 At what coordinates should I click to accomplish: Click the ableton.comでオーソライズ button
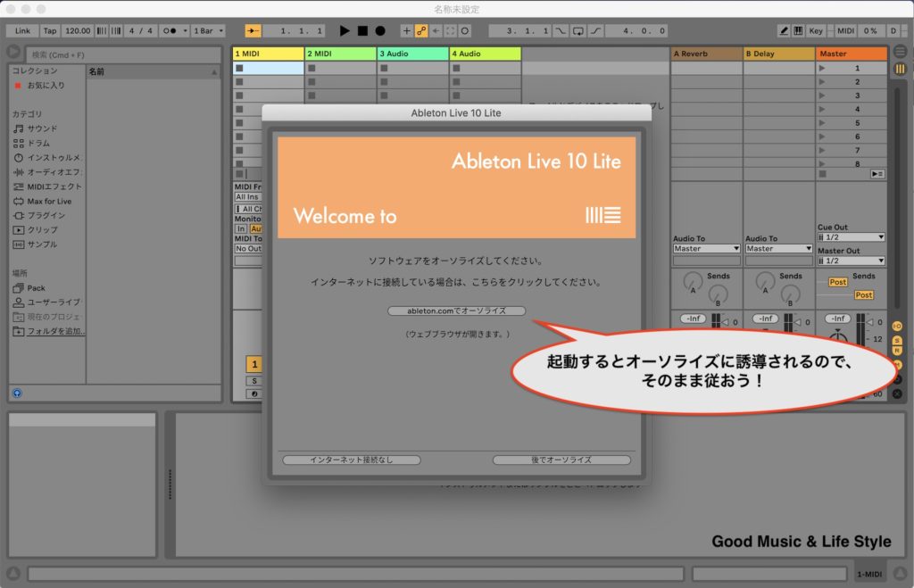click(456, 311)
